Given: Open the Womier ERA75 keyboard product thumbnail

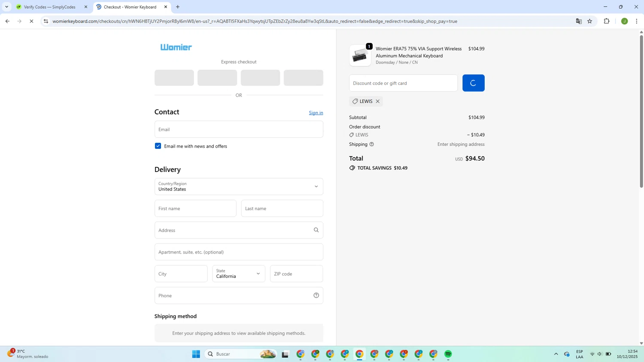Looking at the screenshot, I should pyautogui.click(x=360, y=55).
